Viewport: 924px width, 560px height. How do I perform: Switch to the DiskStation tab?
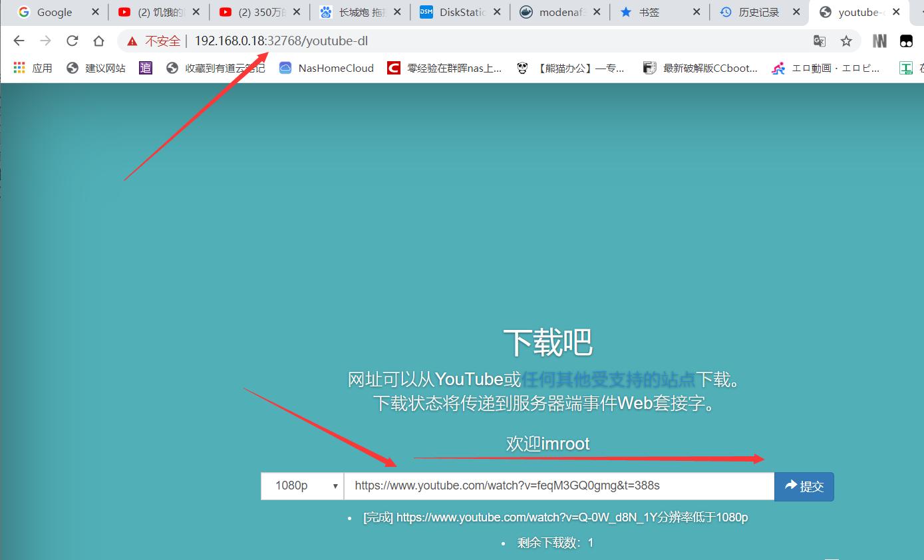point(458,11)
